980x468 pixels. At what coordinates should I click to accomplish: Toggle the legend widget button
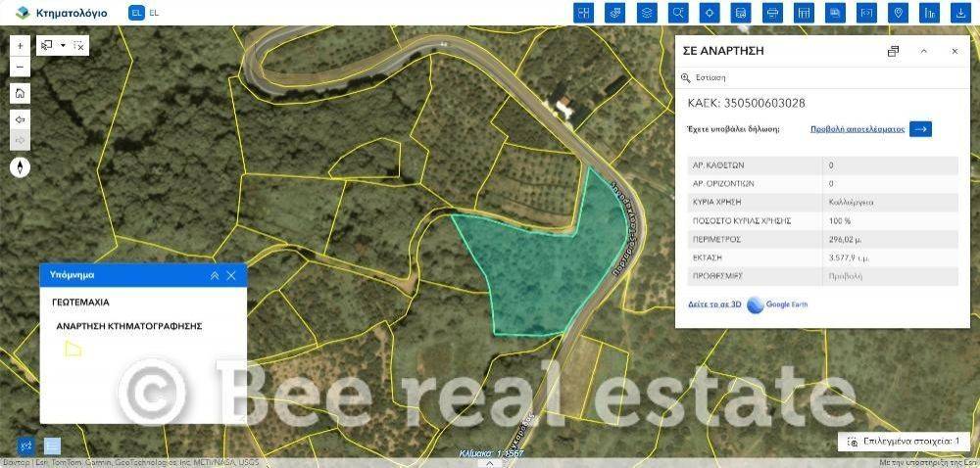pos(52,445)
